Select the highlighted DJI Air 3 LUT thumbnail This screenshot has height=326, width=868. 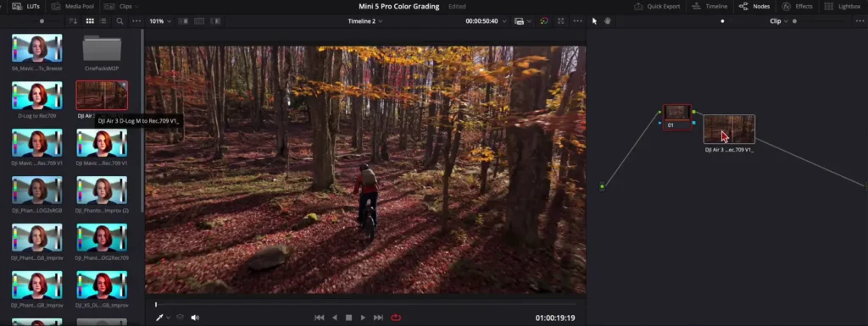102,96
